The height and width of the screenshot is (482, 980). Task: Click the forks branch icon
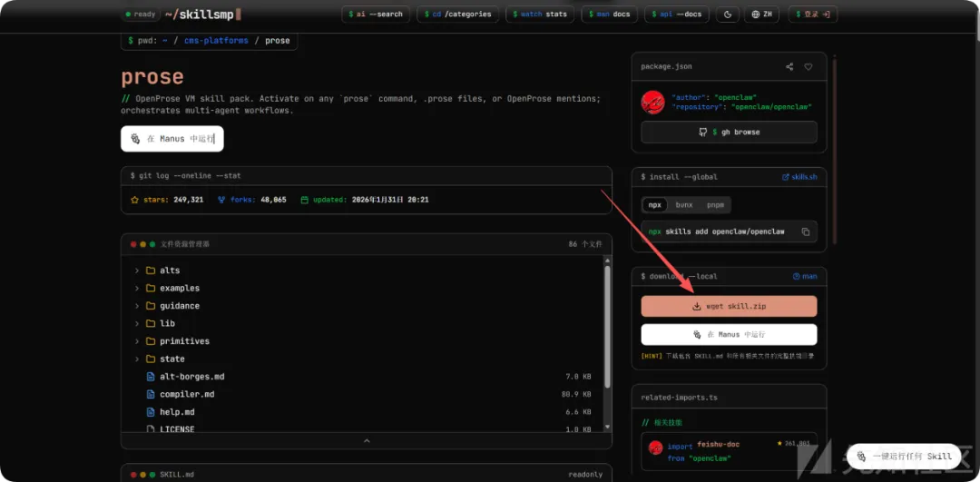221,200
